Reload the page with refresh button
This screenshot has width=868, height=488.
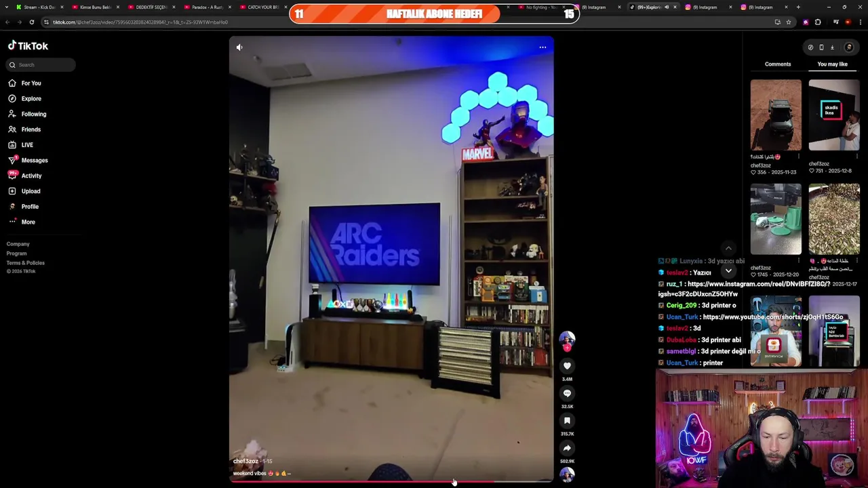click(31, 22)
